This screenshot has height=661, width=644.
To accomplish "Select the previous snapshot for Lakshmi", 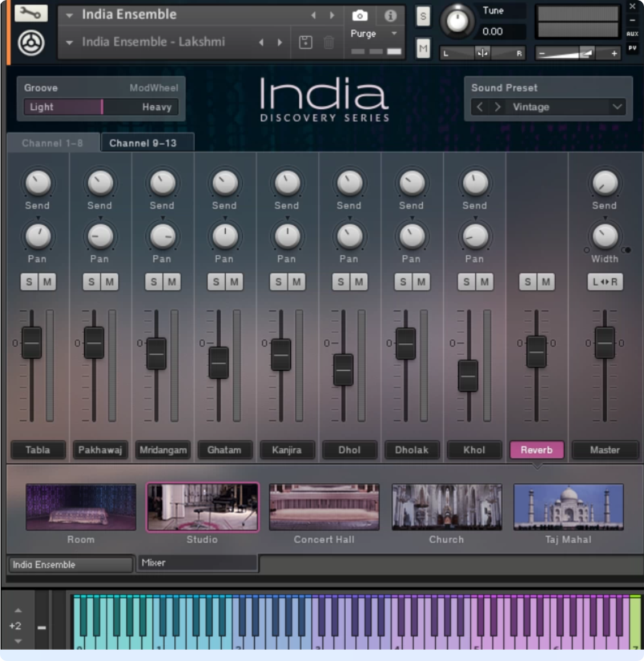I will click(261, 42).
